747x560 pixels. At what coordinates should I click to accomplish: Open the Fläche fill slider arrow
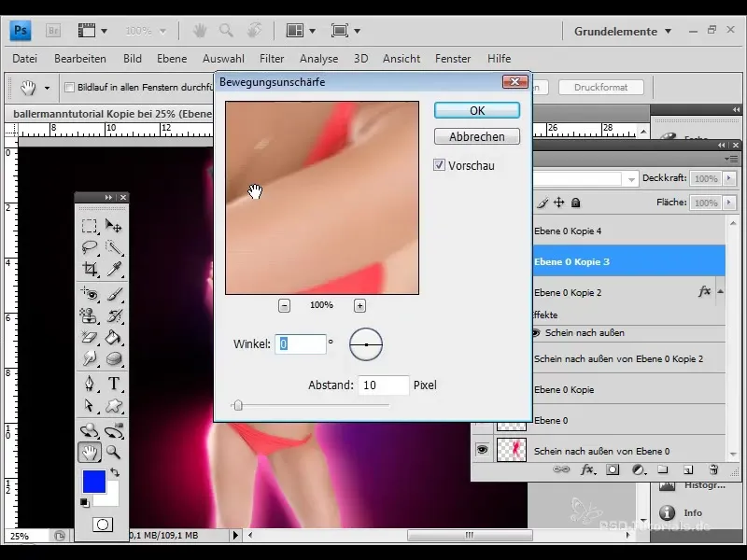pyautogui.click(x=728, y=203)
